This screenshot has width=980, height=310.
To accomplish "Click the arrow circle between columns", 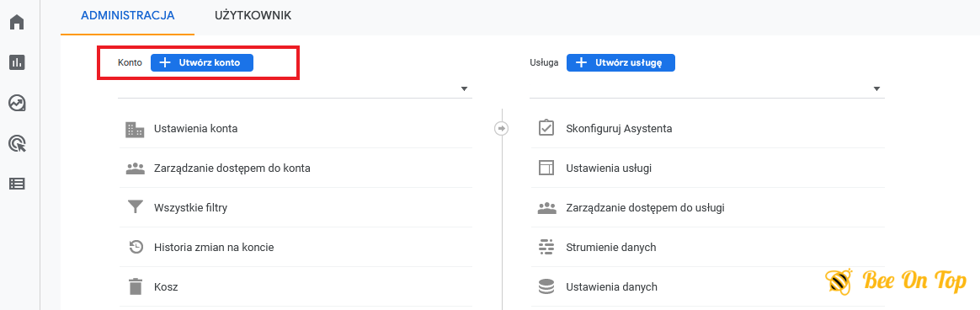I will point(501,128).
